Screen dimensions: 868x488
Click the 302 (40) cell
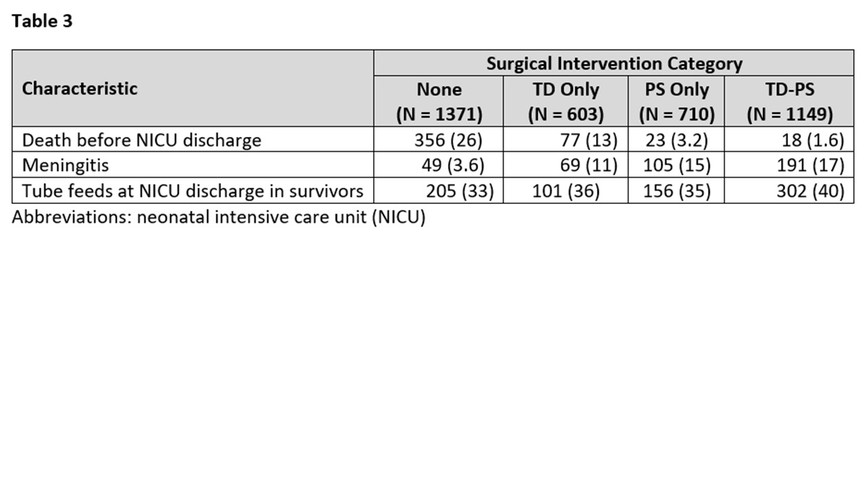pyautogui.click(x=810, y=191)
